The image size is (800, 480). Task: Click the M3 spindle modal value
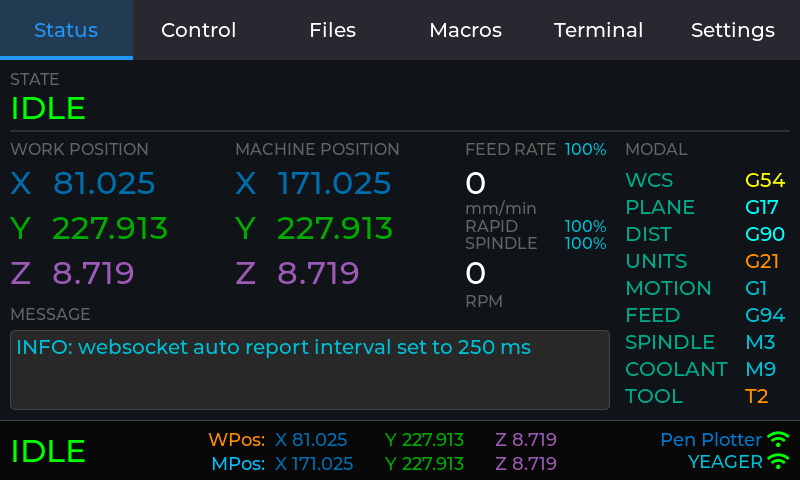(x=760, y=343)
